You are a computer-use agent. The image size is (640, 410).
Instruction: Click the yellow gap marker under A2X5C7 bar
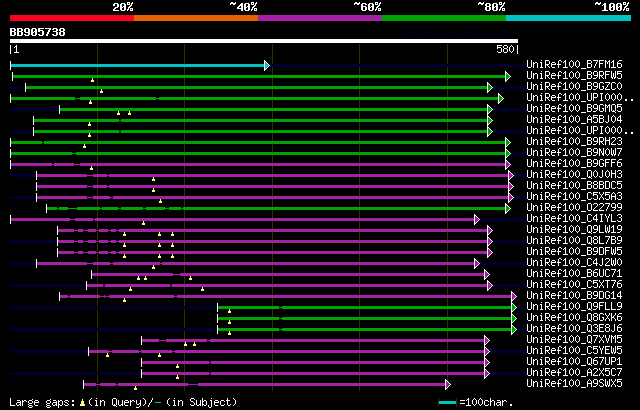coord(178,377)
